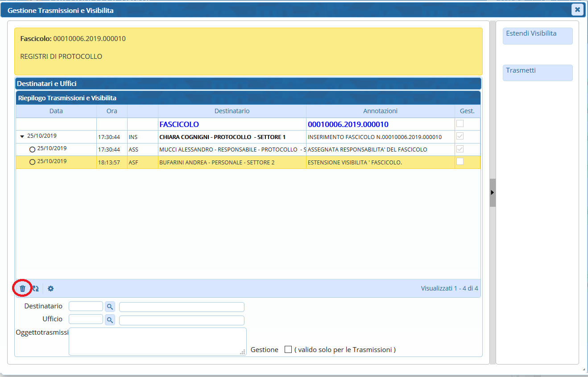Screen dimensions: 588x377
Task: Sort by the Destinatario column header
Action: tap(232, 111)
